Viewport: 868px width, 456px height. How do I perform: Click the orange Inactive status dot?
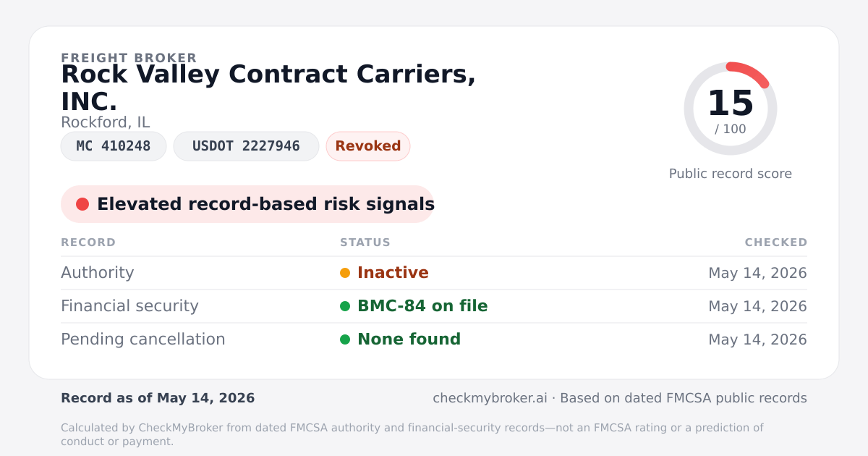[345, 273]
